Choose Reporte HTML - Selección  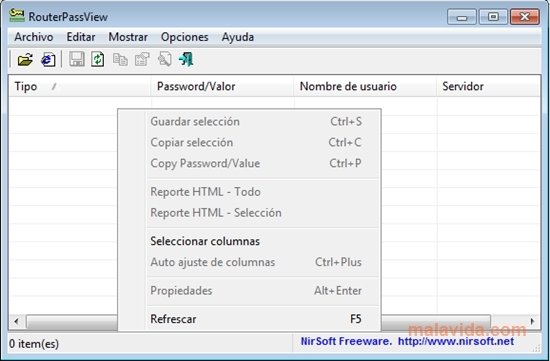(x=250, y=213)
